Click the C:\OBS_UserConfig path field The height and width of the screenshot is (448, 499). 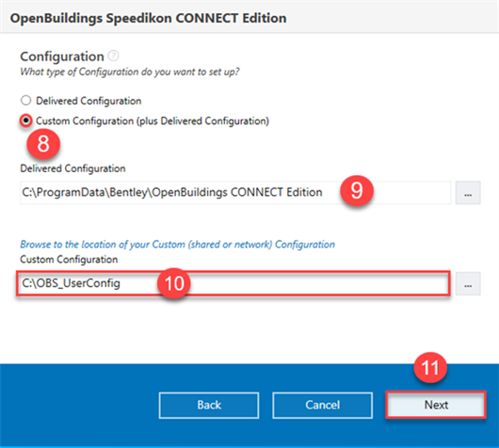pos(233,283)
